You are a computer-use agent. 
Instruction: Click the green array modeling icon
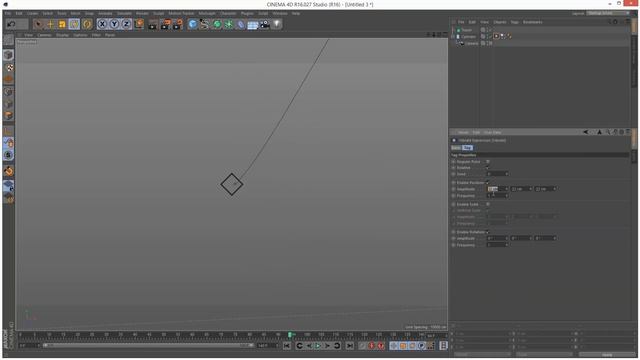coord(229,24)
